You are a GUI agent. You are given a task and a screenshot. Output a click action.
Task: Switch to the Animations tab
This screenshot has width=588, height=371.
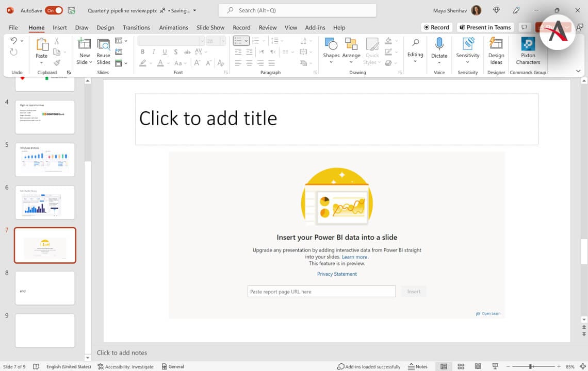[174, 27]
